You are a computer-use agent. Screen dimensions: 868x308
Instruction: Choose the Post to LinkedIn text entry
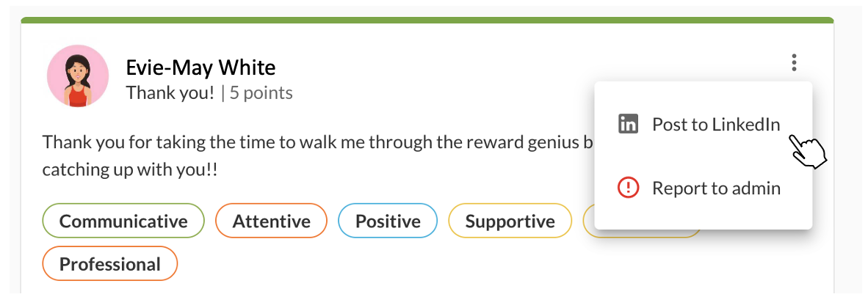(x=716, y=125)
